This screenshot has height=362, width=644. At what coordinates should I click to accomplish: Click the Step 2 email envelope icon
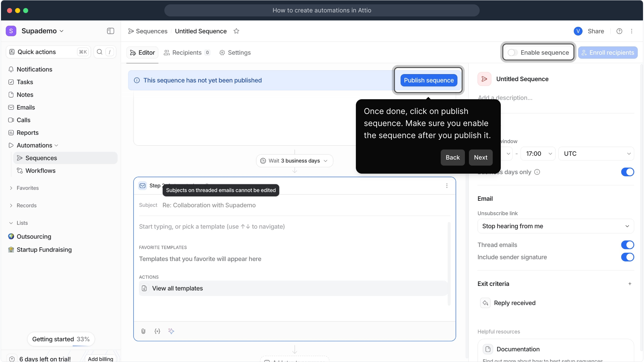pos(143,186)
